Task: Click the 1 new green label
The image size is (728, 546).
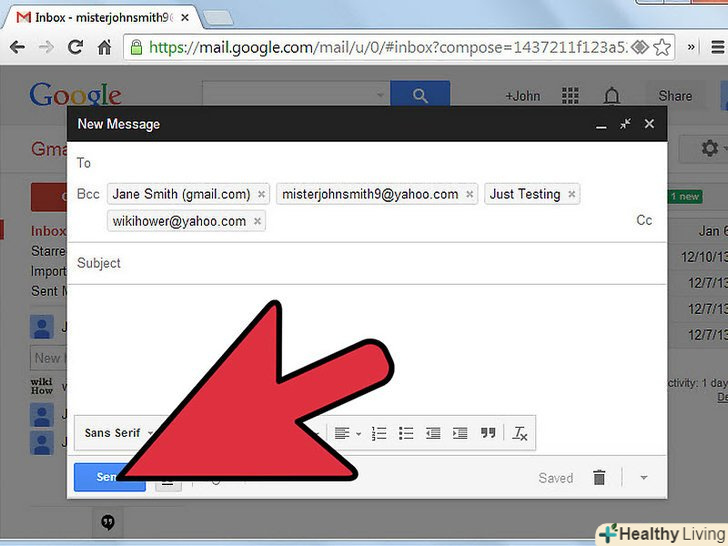Action: coord(685,196)
